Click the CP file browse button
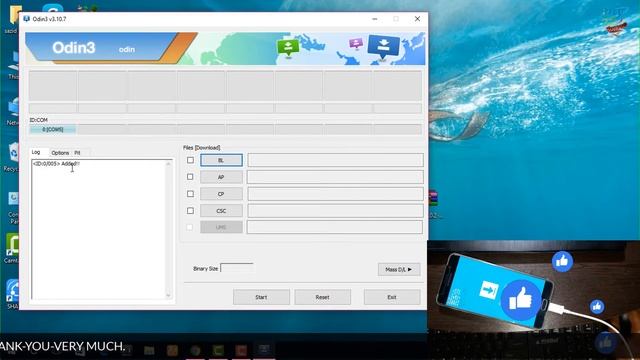Image resolution: width=640 pixels, height=360 pixels. click(x=221, y=194)
